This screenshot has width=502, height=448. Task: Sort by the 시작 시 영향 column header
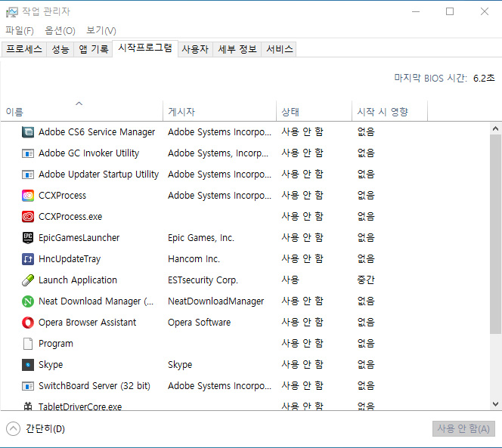389,111
